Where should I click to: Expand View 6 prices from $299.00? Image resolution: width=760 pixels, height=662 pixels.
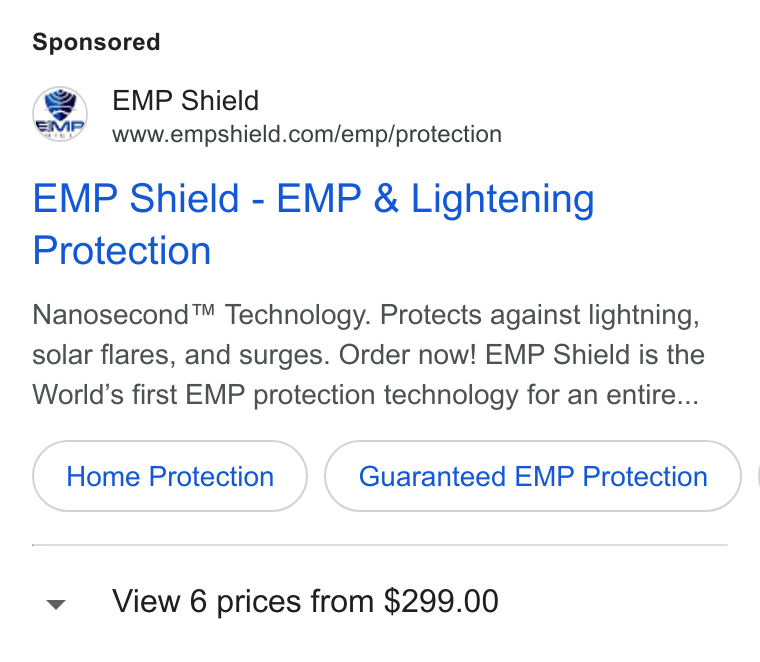(x=305, y=601)
